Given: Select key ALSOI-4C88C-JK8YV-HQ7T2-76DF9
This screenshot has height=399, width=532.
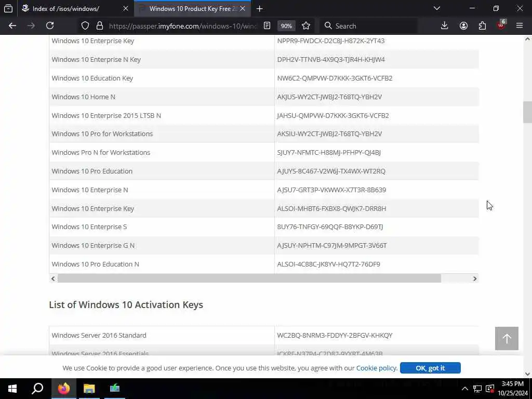Looking at the screenshot, I should click(x=328, y=264).
